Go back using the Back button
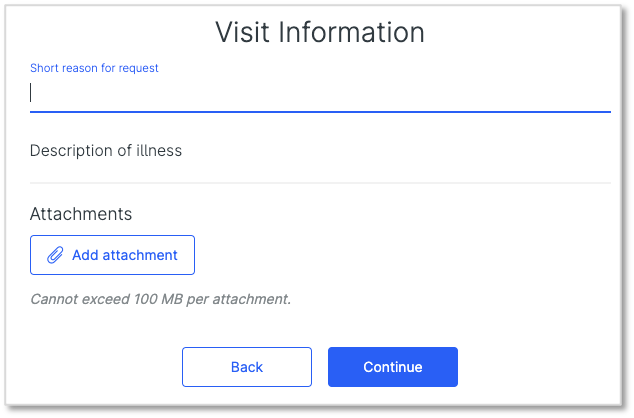 pos(247,367)
